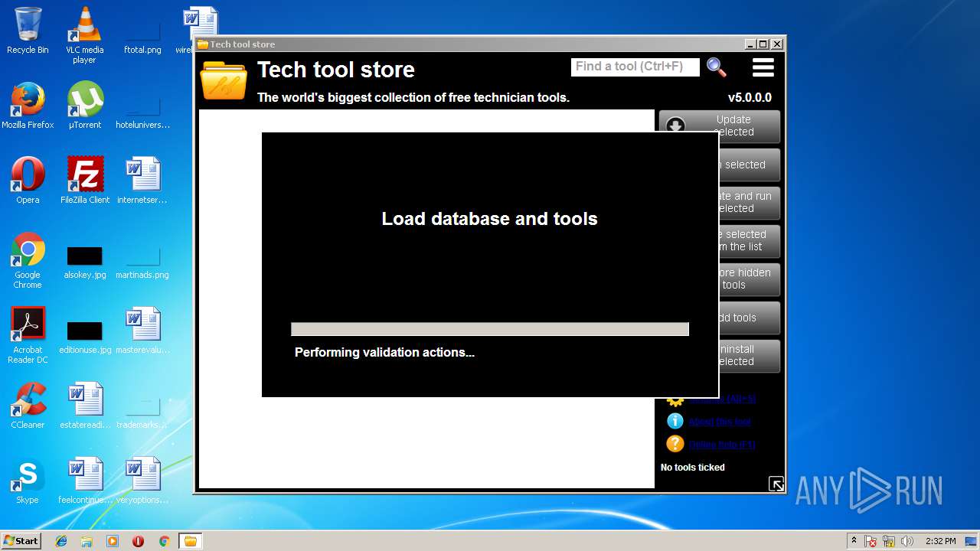This screenshot has width=980, height=551.
Task: Minimize the Tech tool store window
Action: pos(750,44)
